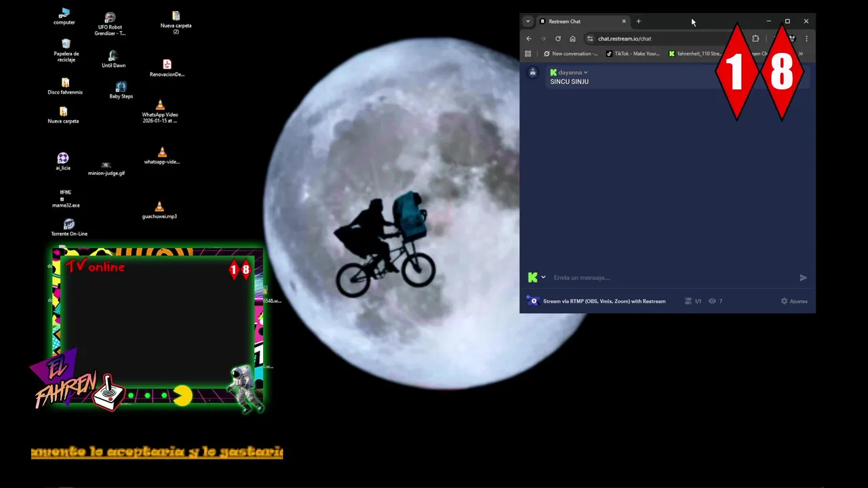Image resolution: width=868 pixels, height=488 pixels.
Task: Select the mame32.exe shortcut
Action: coord(66,199)
